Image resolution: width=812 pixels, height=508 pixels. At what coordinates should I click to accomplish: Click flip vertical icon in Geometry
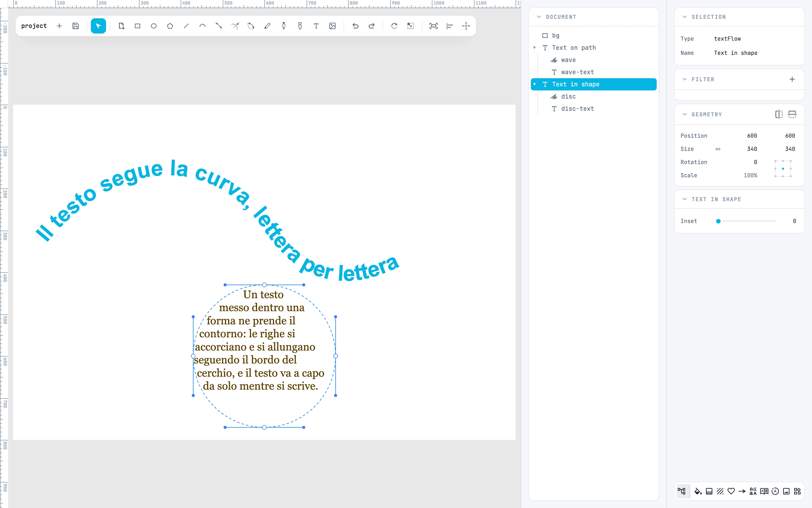792,114
